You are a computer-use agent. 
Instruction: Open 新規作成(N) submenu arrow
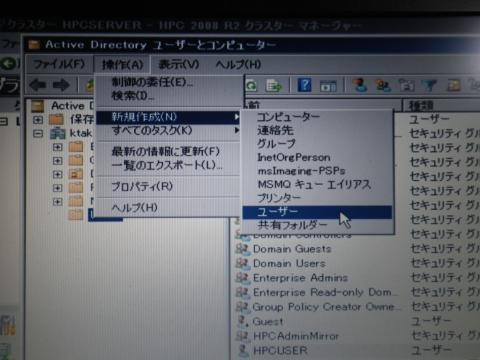coord(236,117)
